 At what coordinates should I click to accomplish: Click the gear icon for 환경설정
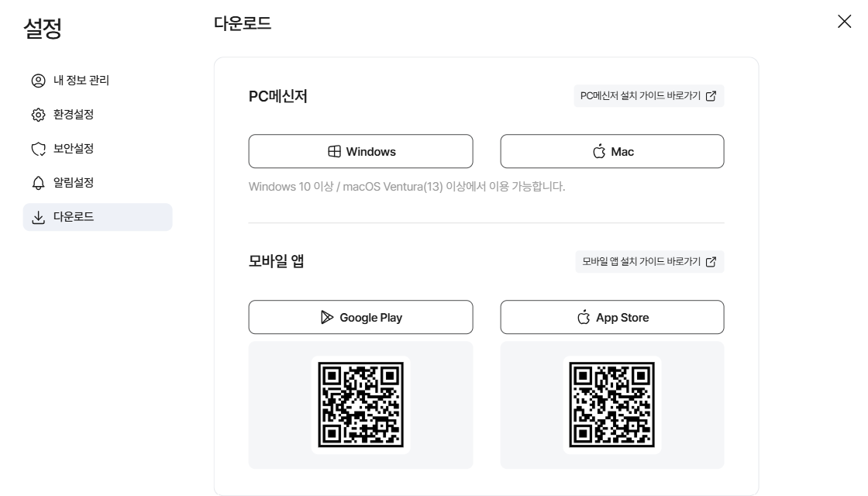click(38, 115)
